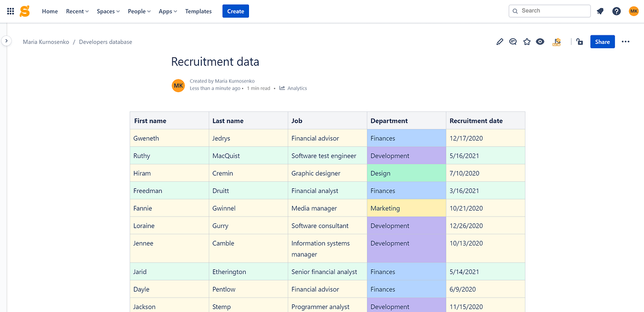Viewport: 644px width, 312px height.
Task: Expand the left sidebar with the chevron
Action: [x=6, y=40]
